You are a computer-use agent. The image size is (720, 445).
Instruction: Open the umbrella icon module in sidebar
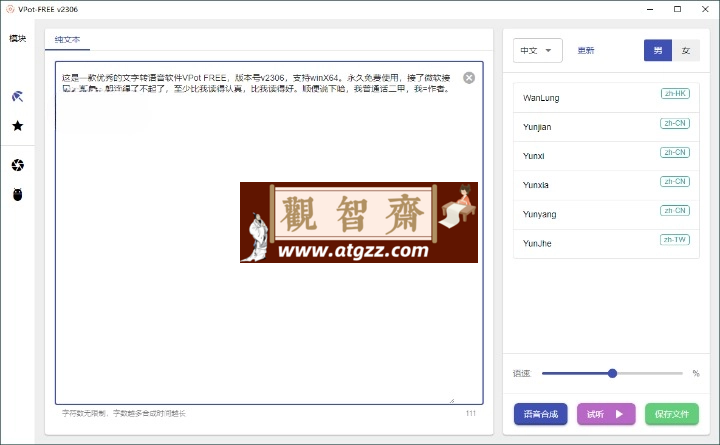(17, 96)
